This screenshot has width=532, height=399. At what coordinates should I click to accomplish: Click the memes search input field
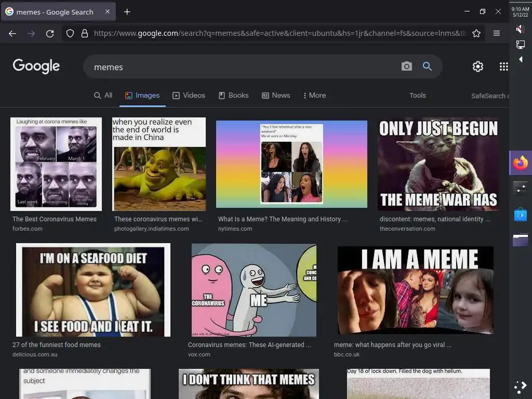point(244,67)
